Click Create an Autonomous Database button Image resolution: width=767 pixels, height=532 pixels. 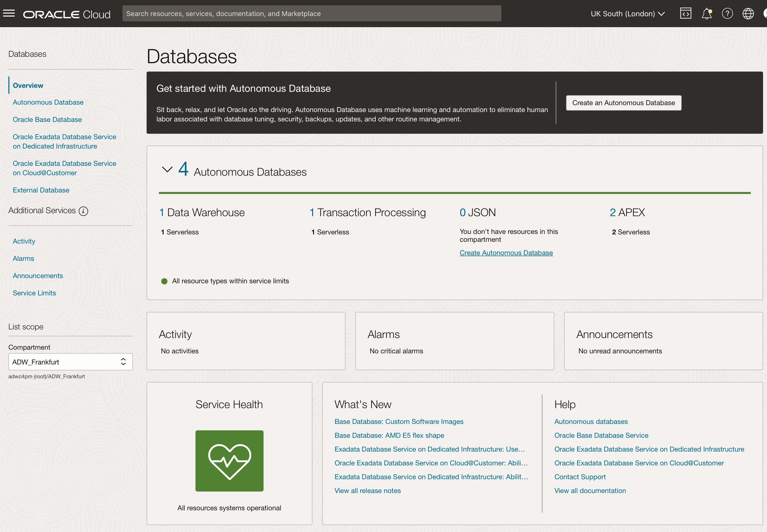coord(623,103)
